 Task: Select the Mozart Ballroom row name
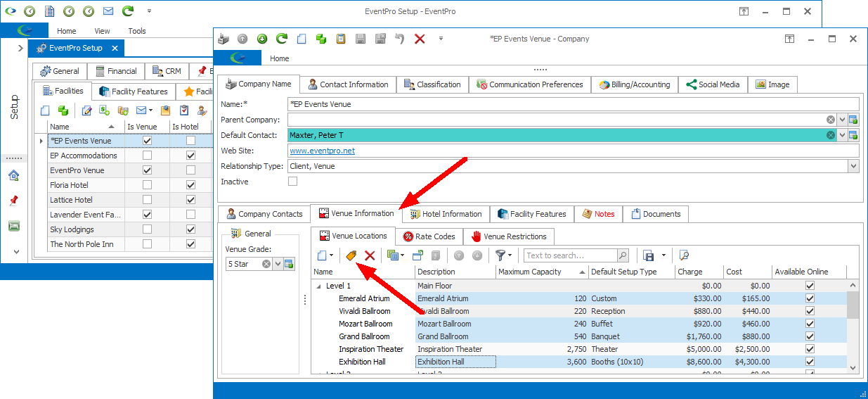365,324
